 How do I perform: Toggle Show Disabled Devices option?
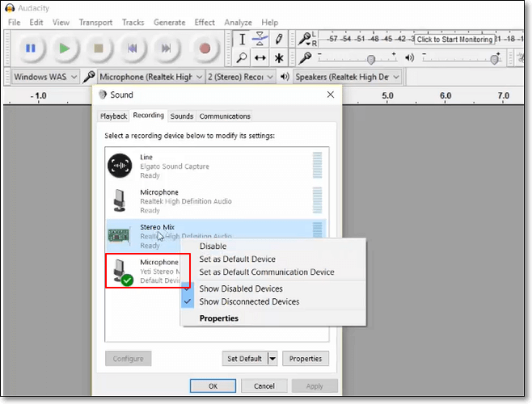[x=240, y=288]
